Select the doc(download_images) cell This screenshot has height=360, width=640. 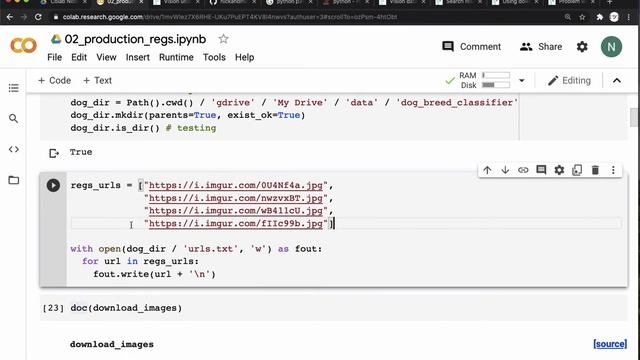[x=333, y=308]
